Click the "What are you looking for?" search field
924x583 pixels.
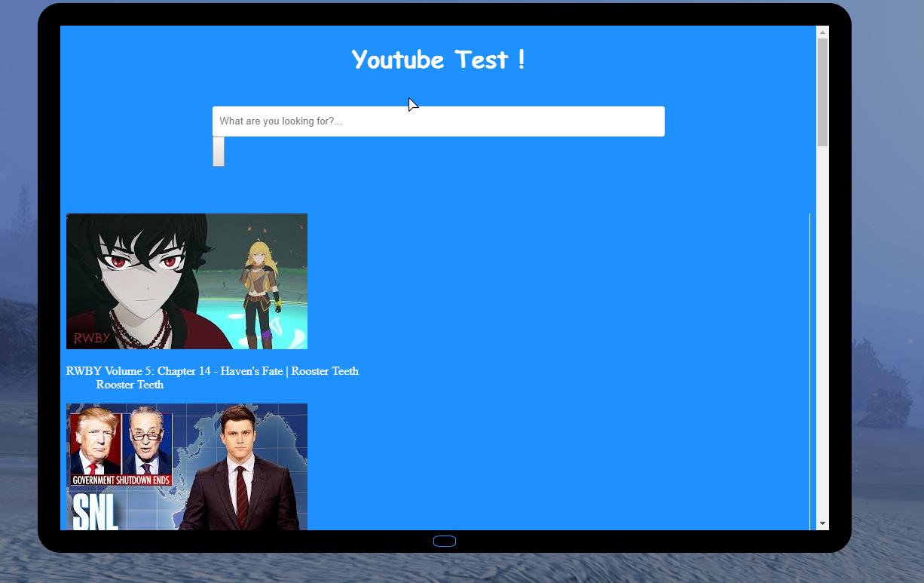(438, 121)
